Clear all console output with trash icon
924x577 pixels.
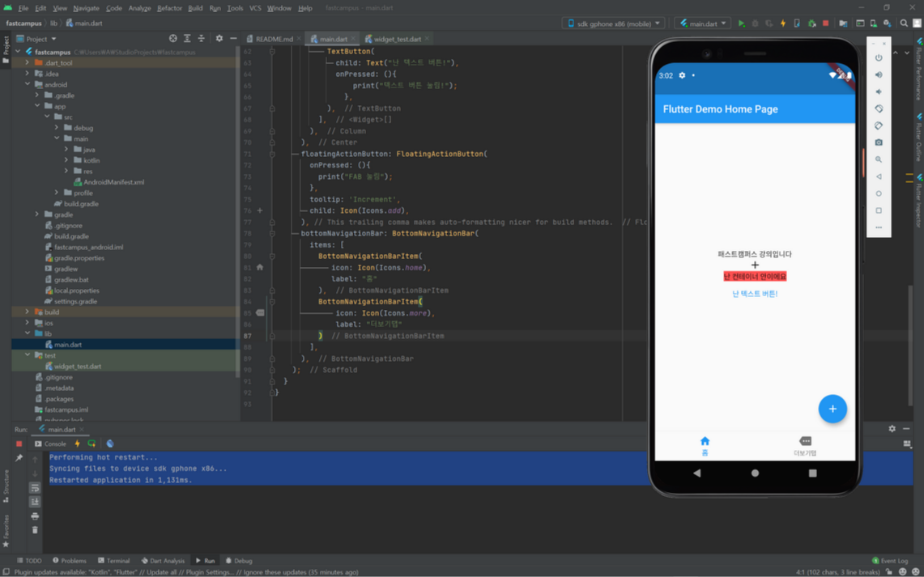[35, 530]
